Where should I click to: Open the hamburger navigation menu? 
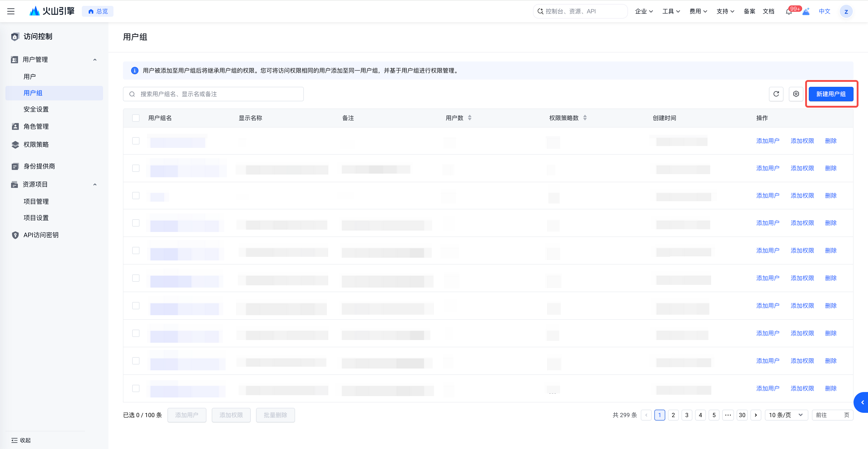click(x=11, y=11)
